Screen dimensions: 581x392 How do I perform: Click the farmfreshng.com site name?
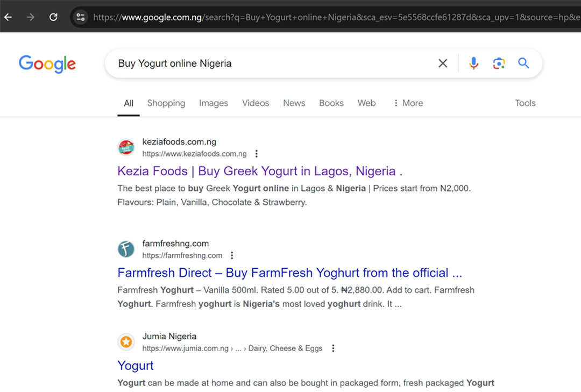pyautogui.click(x=175, y=244)
